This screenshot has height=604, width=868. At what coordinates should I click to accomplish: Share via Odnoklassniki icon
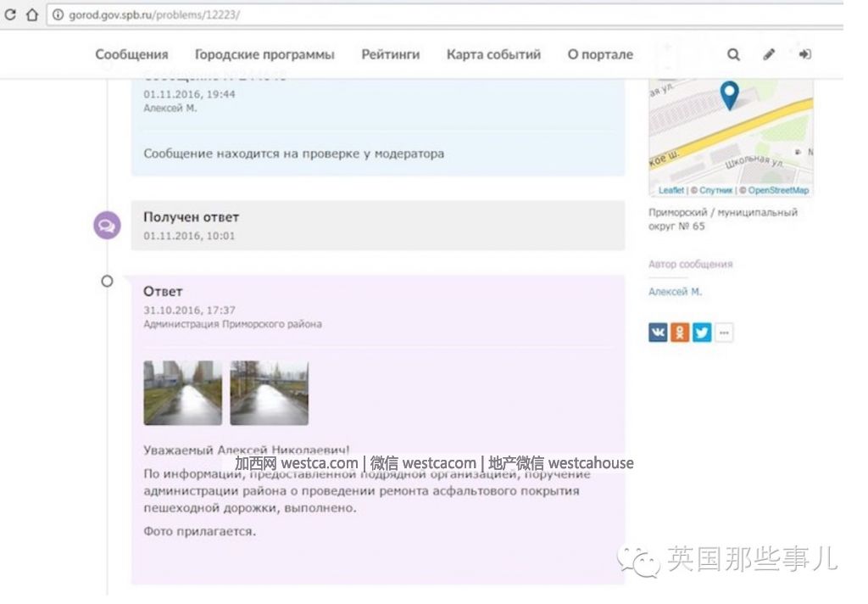[x=680, y=333]
